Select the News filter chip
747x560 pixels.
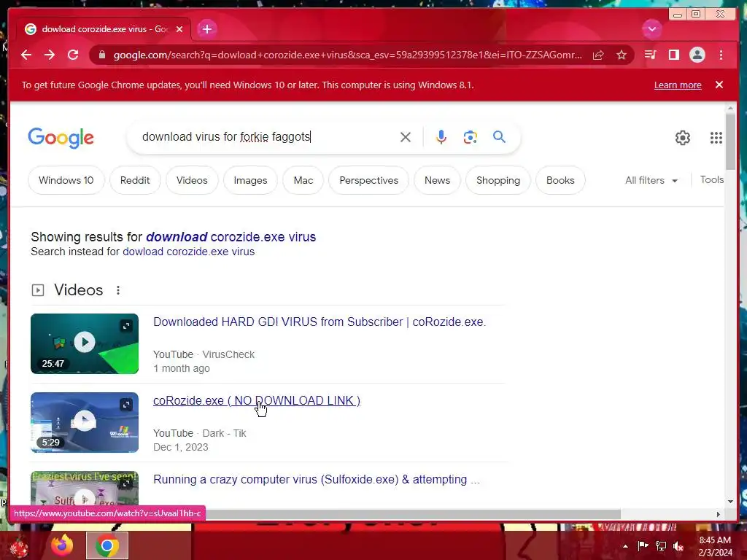click(x=437, y=181)
